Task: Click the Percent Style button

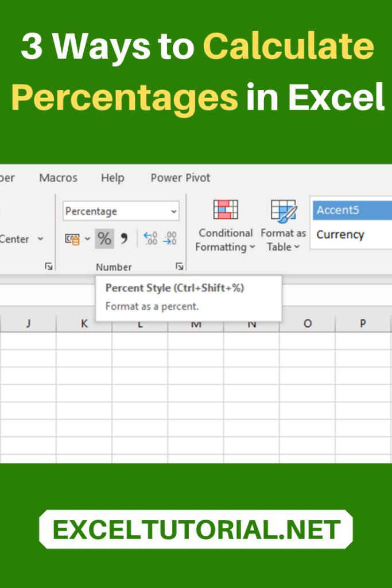Action: pyautogui.click(x=104, y=238)
